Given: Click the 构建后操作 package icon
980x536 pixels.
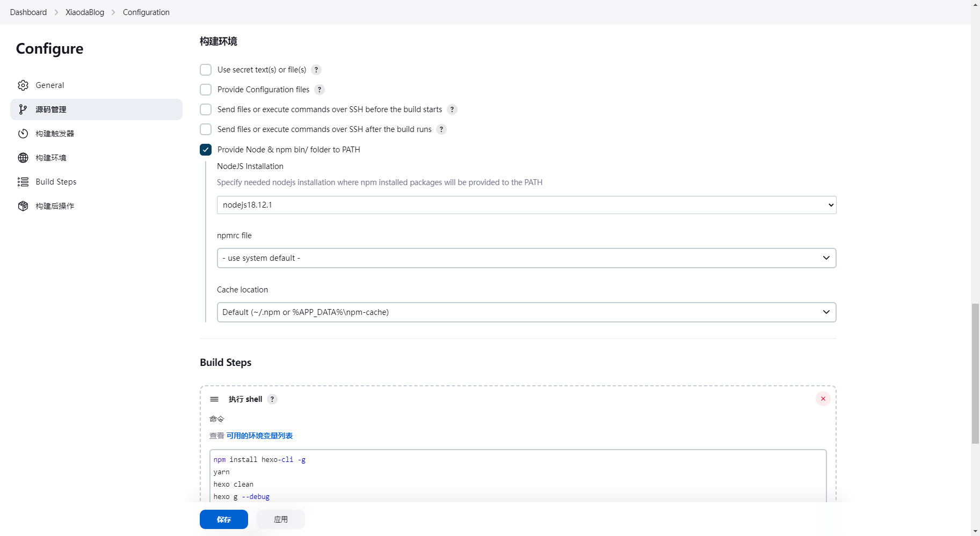Looking at the screenshot, I should (23, 206).
